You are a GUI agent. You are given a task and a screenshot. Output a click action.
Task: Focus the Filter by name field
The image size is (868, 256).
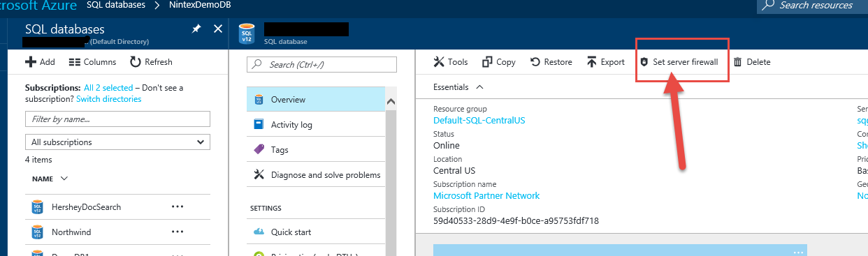click(117, 119)
